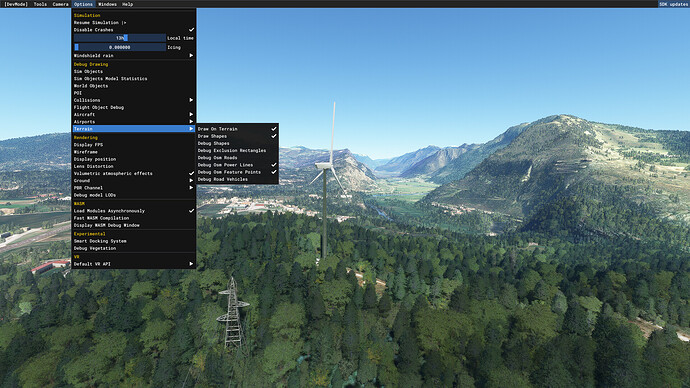Open the Camera menu
Image resolution: width=690 pixels, height=388 pixels.
click(x=60, y=4)
